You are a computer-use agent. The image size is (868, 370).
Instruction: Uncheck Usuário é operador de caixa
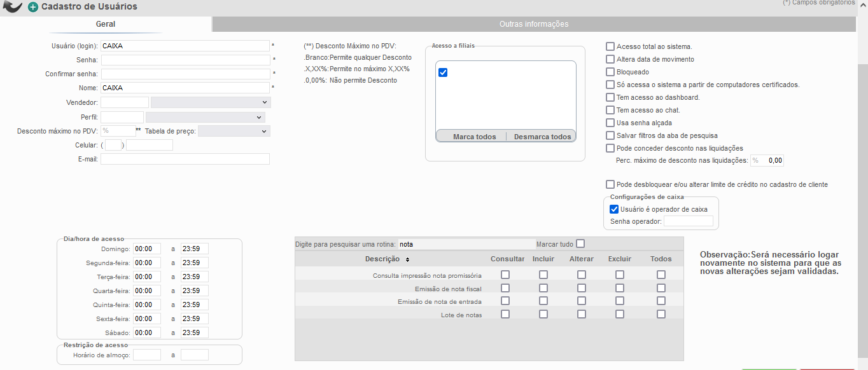point(614,209)
